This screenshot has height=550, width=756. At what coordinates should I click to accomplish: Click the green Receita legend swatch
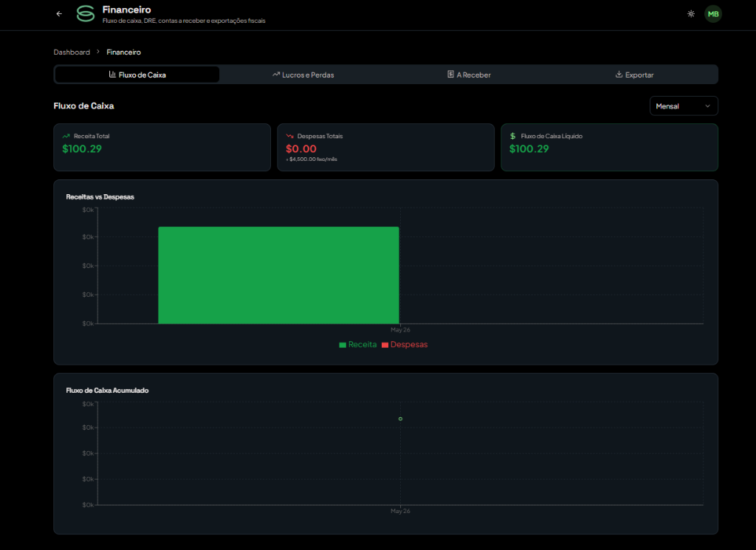click(343, 345)
